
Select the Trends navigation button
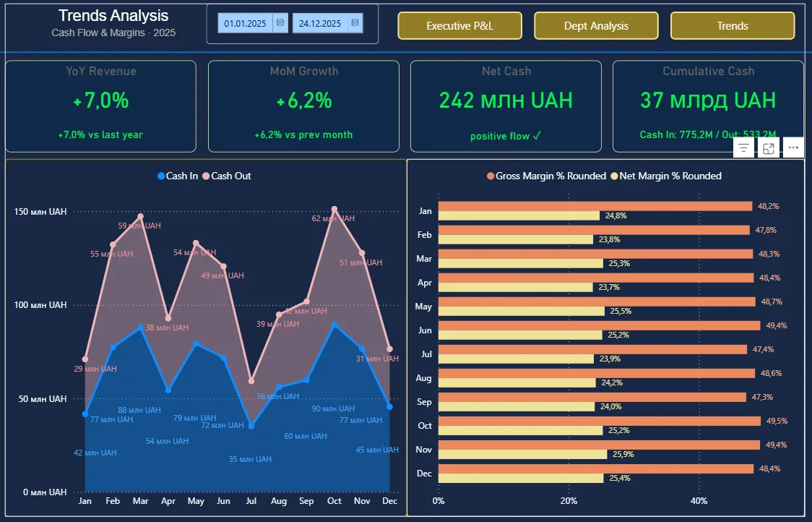click(733, 26)
